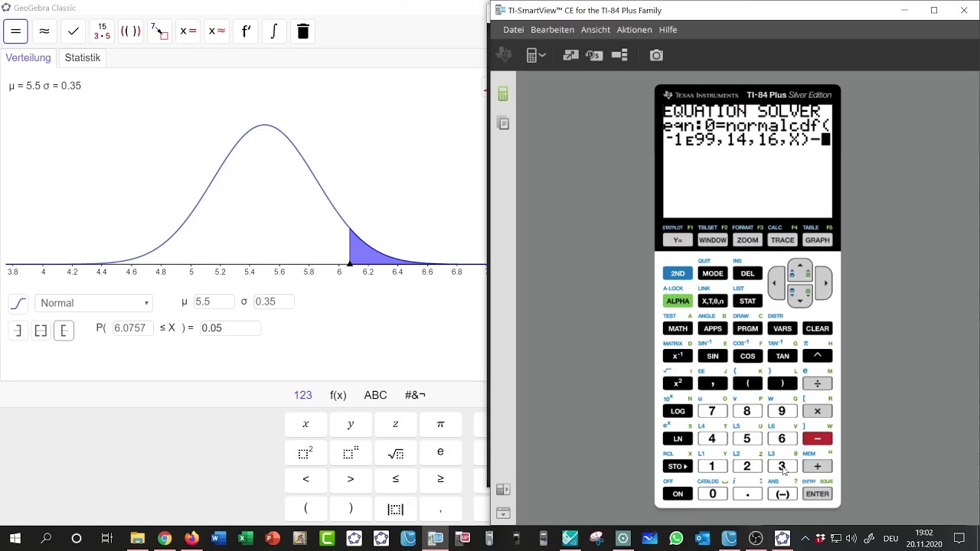Switch to the Verteilung tab
The width and height of the screenshot is (980, 551).
tap(28, 57)
